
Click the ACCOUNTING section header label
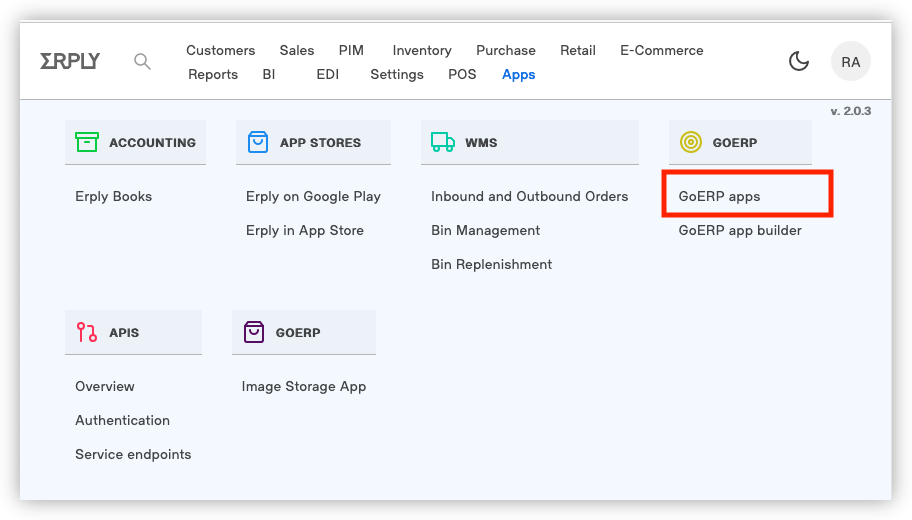152,143
